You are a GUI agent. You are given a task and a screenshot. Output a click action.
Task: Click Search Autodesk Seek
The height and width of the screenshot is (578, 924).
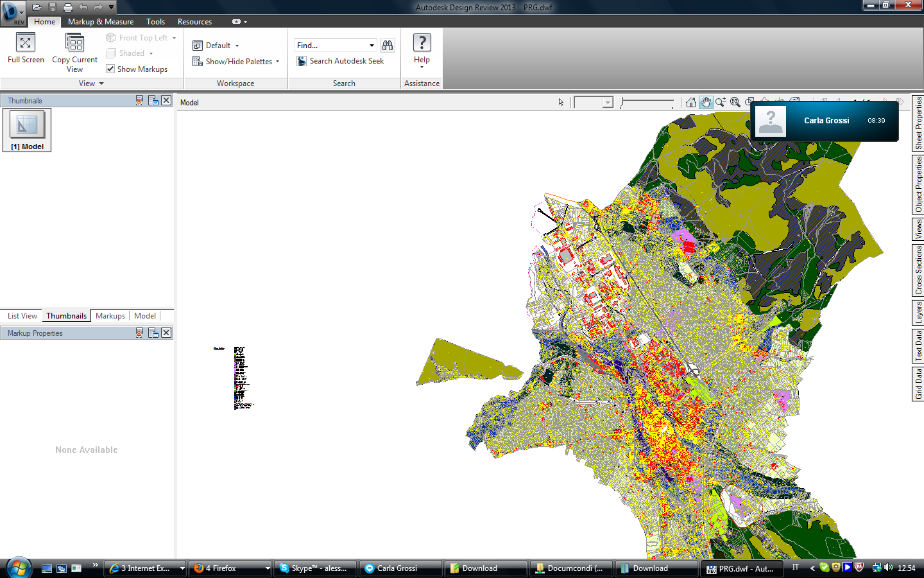point(346,61)
